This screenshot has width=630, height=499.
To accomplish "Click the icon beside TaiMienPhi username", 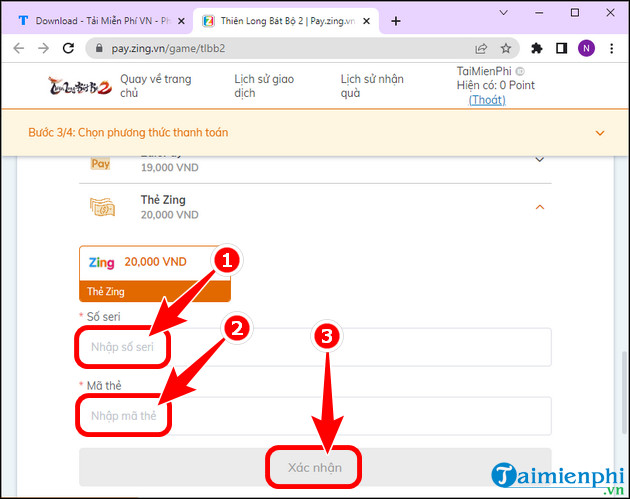I will [520, 72].
